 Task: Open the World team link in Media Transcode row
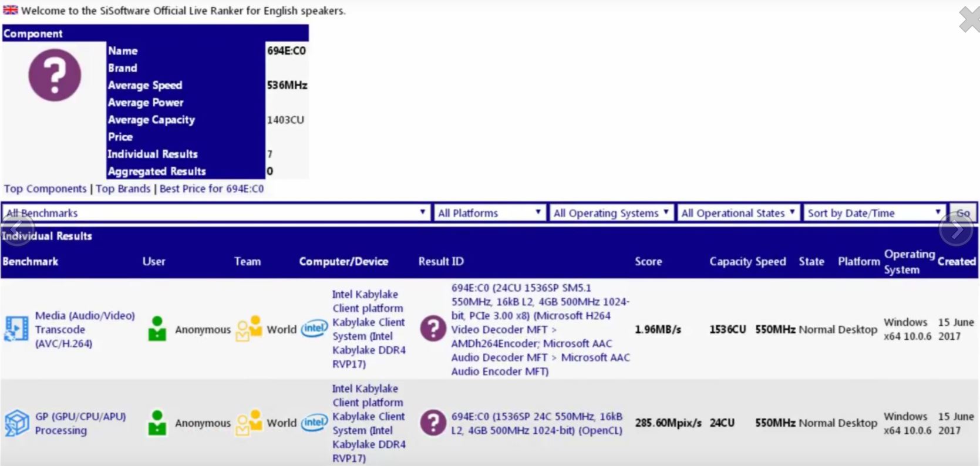[282, 330]
